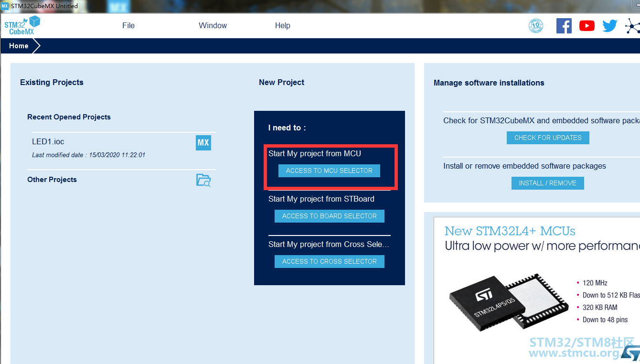Click 'Check for STM32CubeMX and embedded software' text

click(542, 120)
